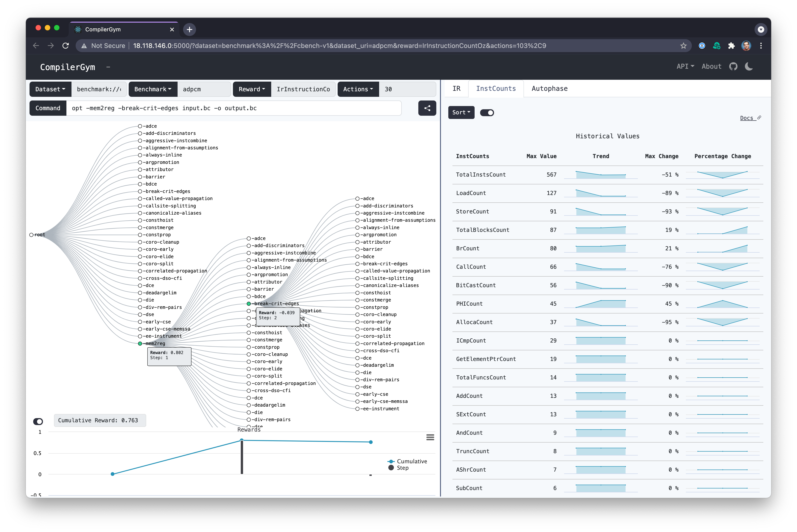Screen dimensions: 797x532
Task: Bookmark this page with star icon
Action: click(683, 46)
